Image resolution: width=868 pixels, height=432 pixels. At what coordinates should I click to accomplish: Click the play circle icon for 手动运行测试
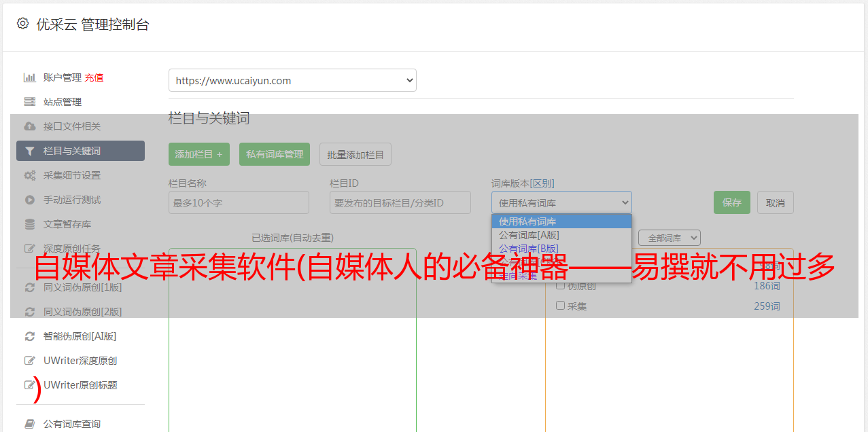[x=29, y=200]
